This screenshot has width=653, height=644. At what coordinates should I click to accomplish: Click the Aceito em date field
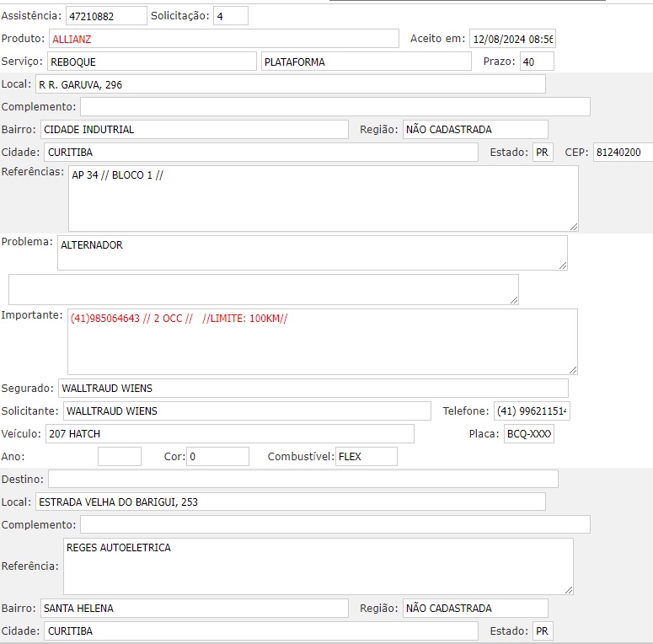[x=512, y=39]
